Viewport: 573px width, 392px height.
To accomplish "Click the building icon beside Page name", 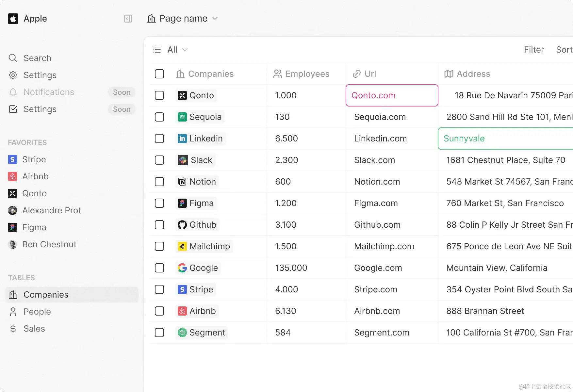I will [x=152, y=18].
